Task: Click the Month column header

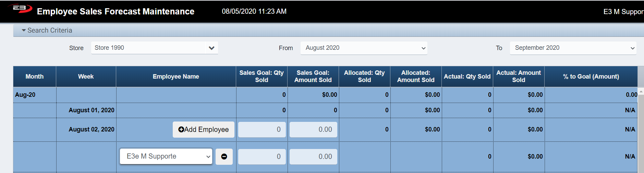Action: (x=35, y=77)
